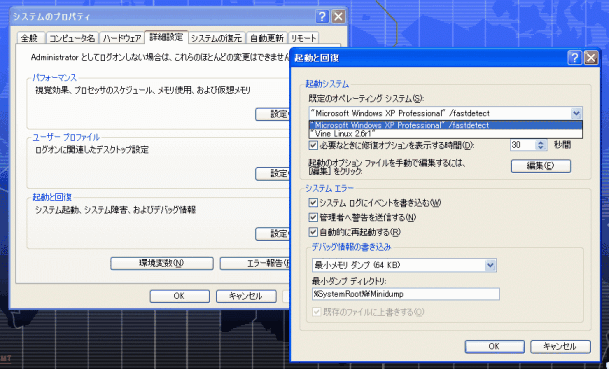Click the 編集(E) button
609x369 pixels.
pyautogui.click(x=541, y=166)
